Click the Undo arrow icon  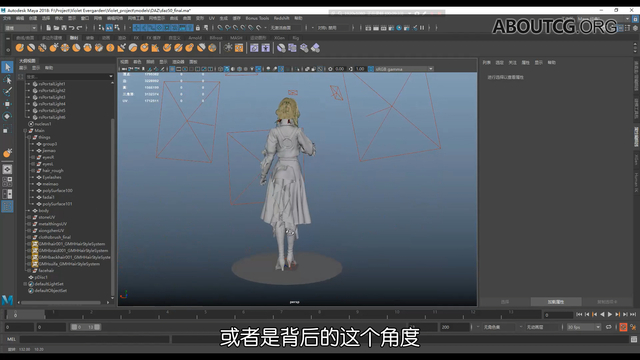pos(72,28)
